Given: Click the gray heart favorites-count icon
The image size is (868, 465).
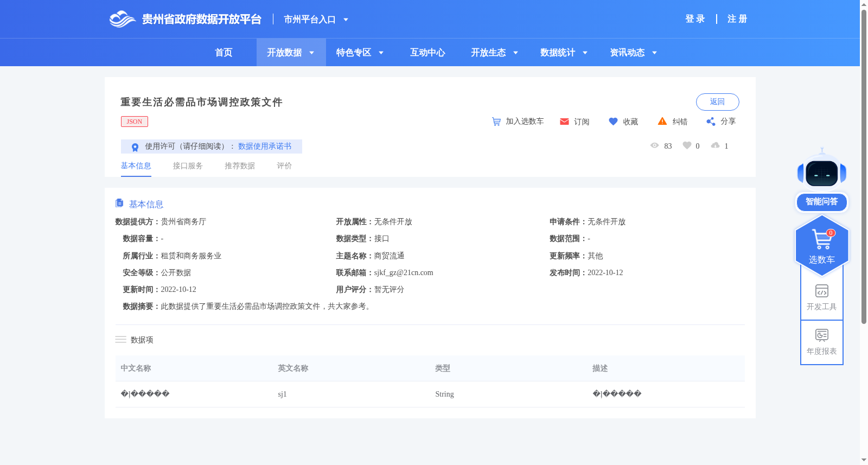Looking at the screenshot, I should [687, 145].
